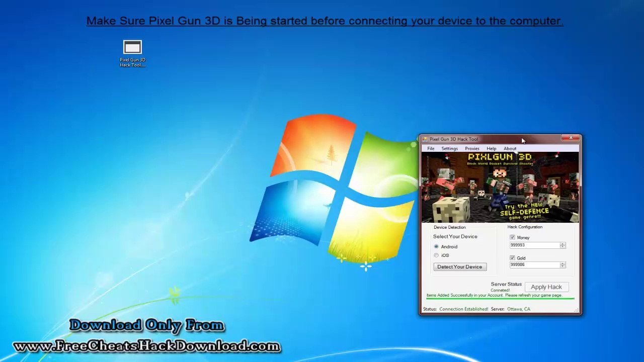Decrease Gold value with down arrow
644x362 pixels.
pos(562,266)
